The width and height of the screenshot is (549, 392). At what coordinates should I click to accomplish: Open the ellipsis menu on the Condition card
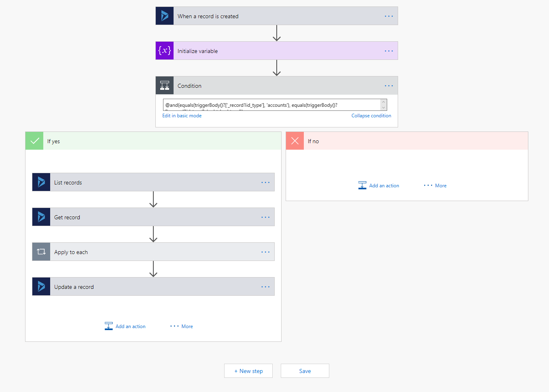click(x=389, y=85)
